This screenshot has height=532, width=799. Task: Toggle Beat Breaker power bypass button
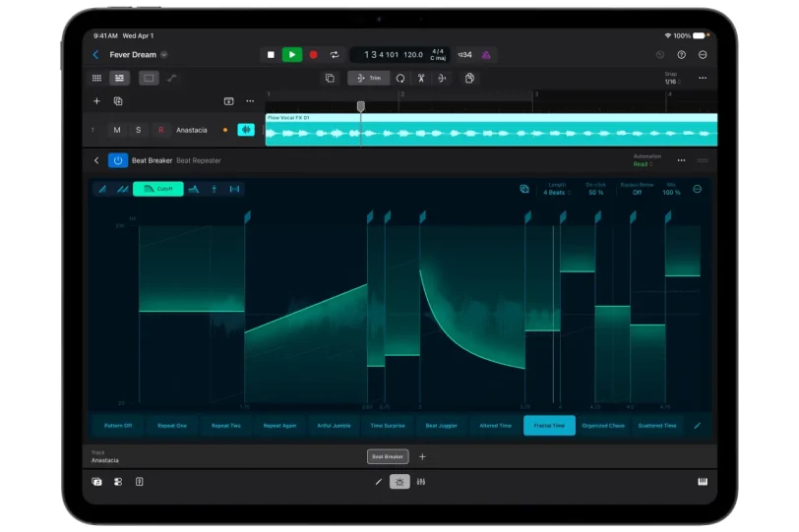[118, 160]
